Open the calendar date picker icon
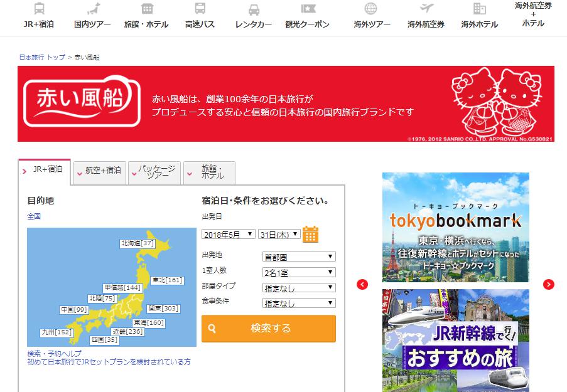This screenshot has width=567, height=392. tap(310, 234)
